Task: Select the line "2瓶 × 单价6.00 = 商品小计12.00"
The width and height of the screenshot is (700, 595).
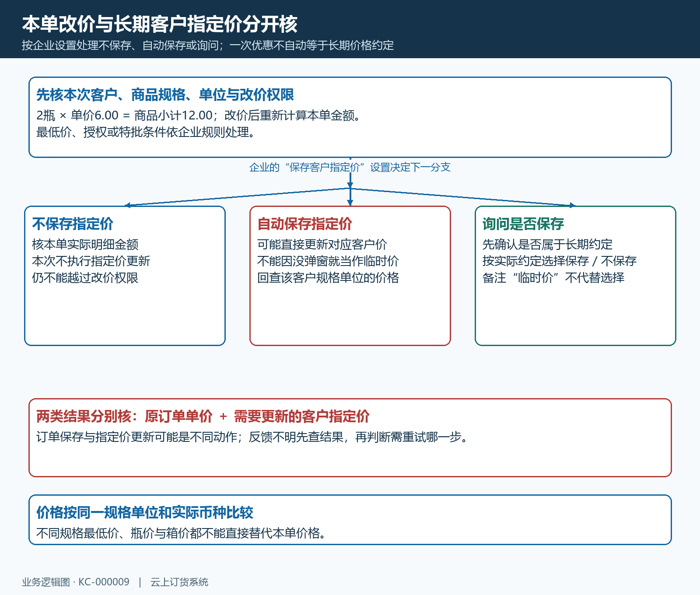Action: click(x=124, y=115)
